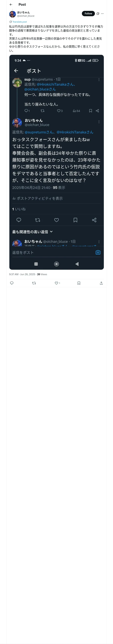Follow the @oichan_bluce account
The width and height of the screenshot is (113, 644).
point(88,14)
